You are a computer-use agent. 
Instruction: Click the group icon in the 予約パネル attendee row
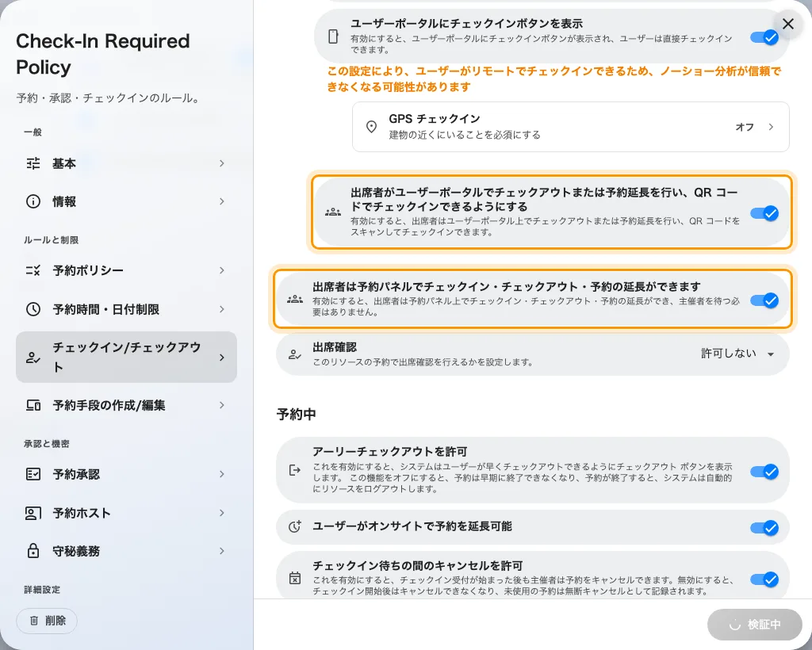[x=295, y=299]
